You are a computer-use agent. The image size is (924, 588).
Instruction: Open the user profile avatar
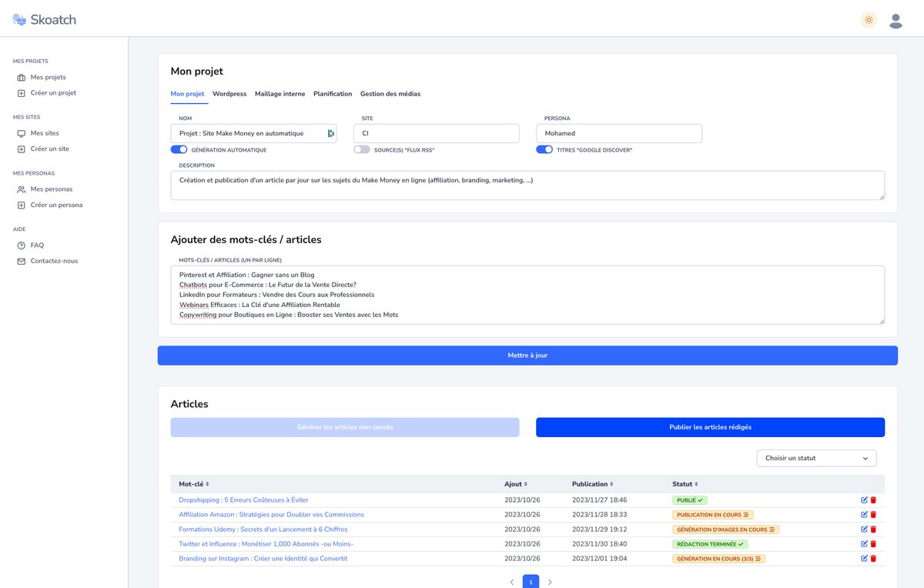coord(896,21)
